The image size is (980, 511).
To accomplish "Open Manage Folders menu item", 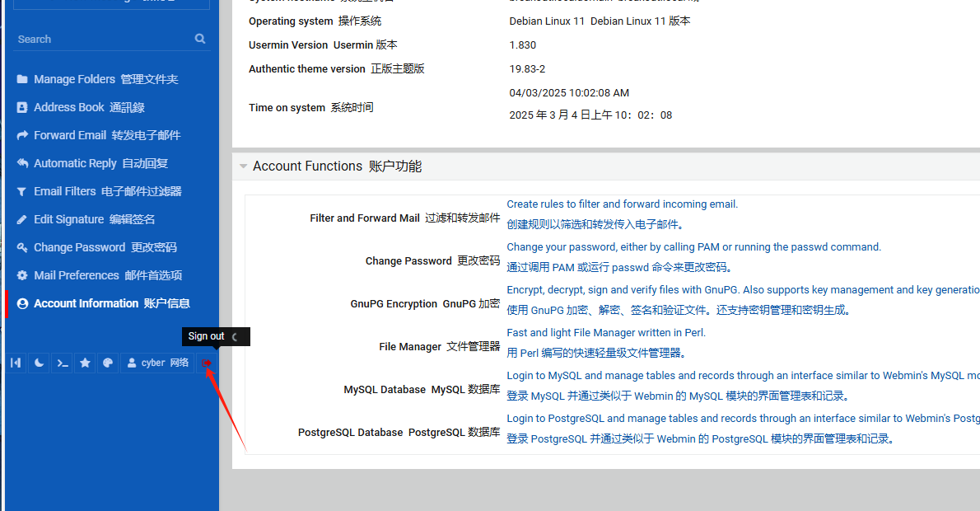I will pyautogui.click(x=105, y=79).
